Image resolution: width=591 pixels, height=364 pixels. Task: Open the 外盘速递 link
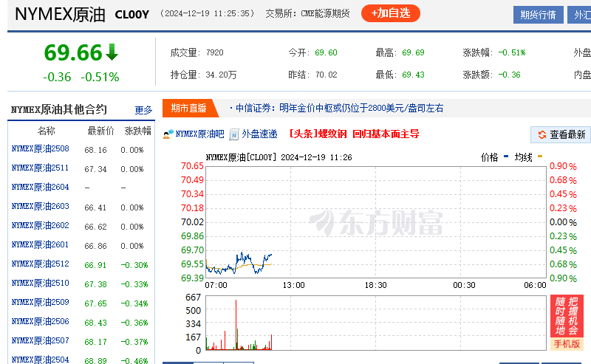pyautogui.click(x=259, y=134)
